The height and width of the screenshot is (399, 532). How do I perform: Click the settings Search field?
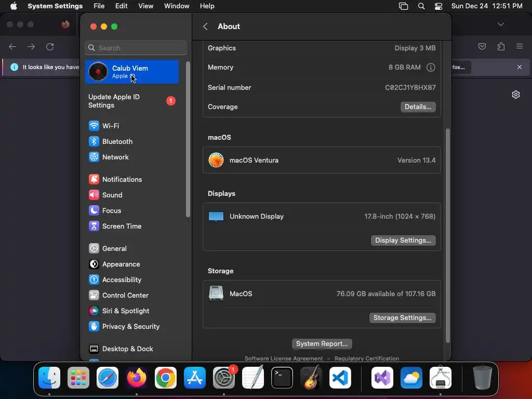[x=136, y=48]
